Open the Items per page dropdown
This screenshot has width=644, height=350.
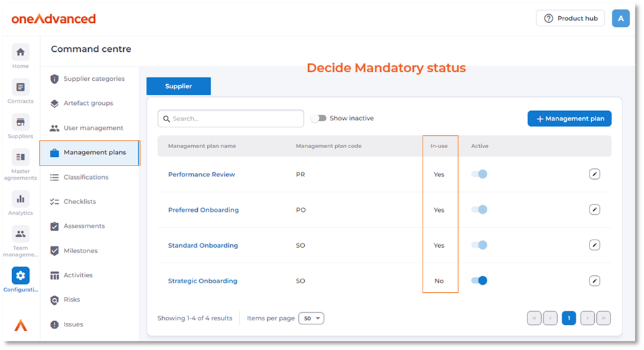click(312, 318)
